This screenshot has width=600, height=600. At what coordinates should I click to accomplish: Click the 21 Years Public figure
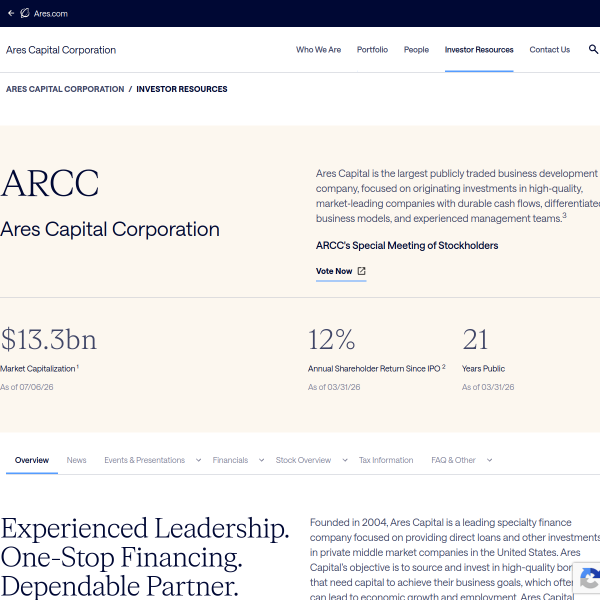475,339
